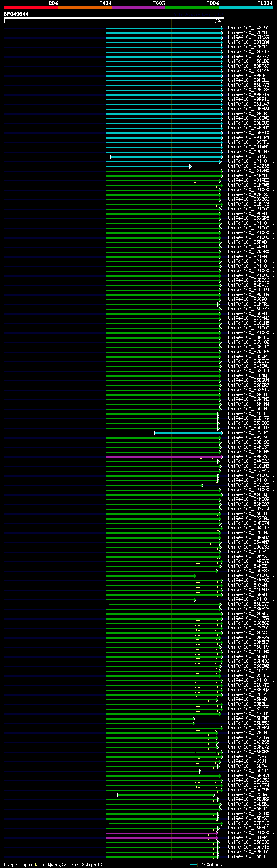Open hit UniRef100_A5KAD0
The width and height of the screenshot is (277, 868).
click(248, 699)
